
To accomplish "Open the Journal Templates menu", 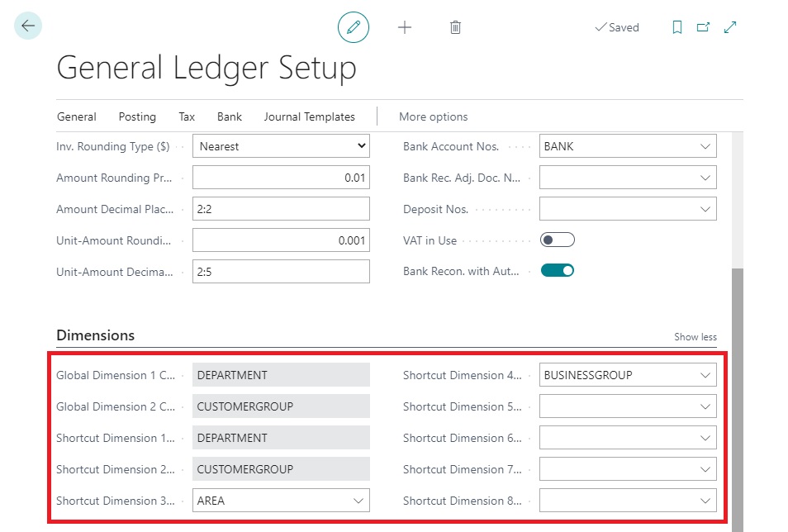I will tap(309, 116).
